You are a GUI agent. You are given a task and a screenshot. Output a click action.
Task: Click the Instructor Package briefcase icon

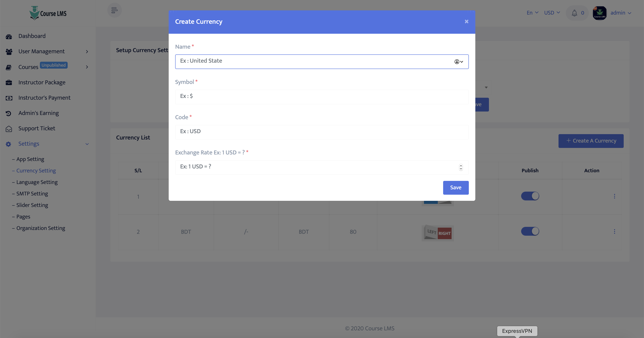(9, 83)
